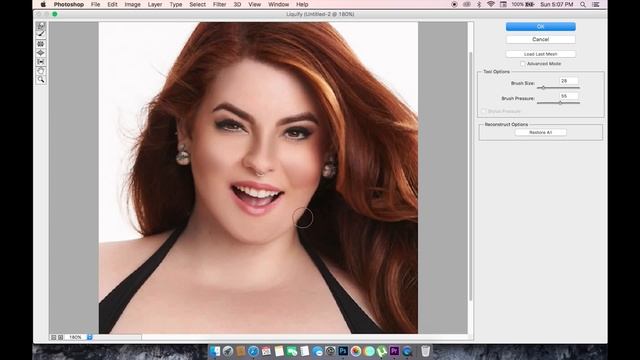This screenshot has height=360, width=640.
Task: Open the Layer menu
Action: (155, 4)
